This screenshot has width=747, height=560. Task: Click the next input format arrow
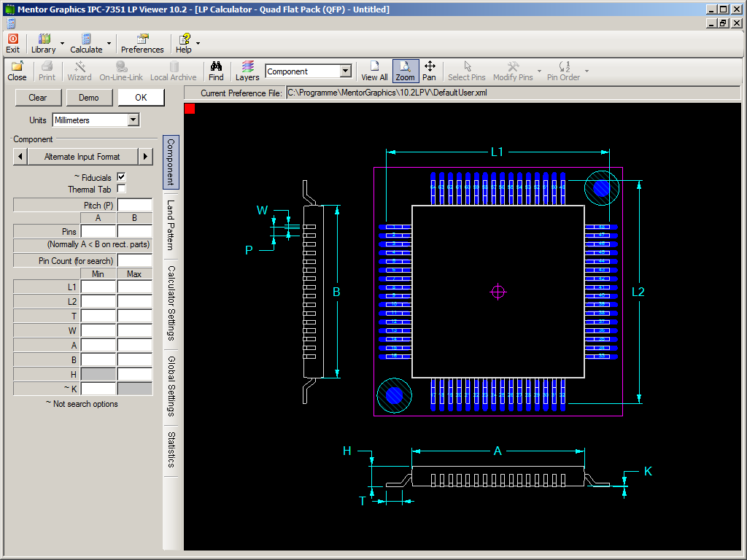pyautogui.click(x=146, y=156)
